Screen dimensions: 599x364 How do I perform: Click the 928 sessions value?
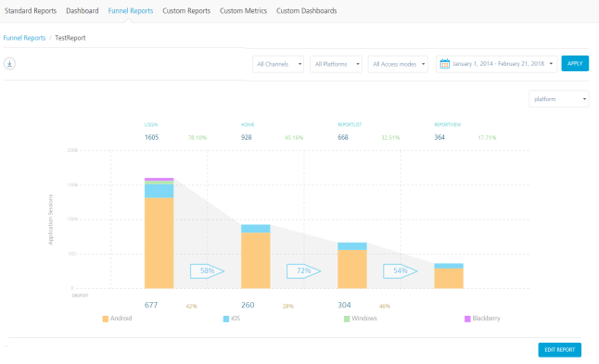pos(247,137)
